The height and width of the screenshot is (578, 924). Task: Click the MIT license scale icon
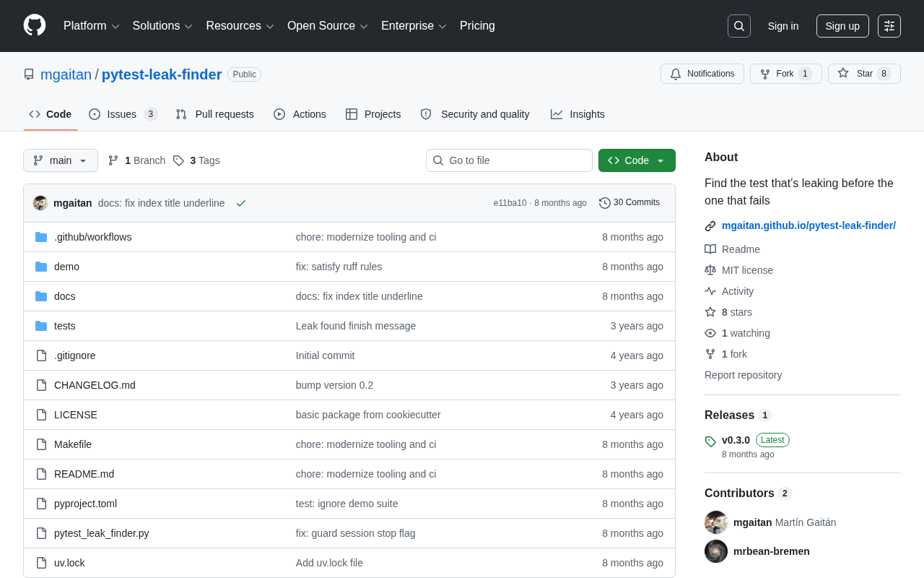click(710, 270)
